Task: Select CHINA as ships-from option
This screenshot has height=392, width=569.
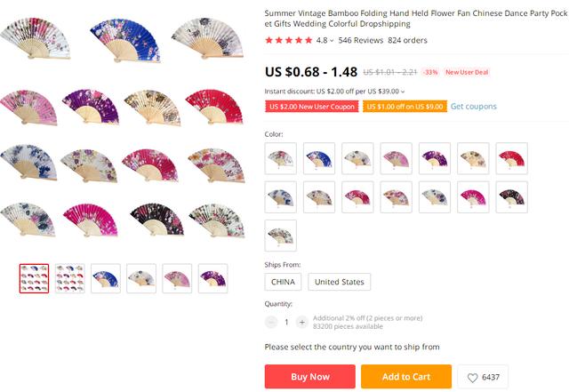Action: tap(283, 282)
